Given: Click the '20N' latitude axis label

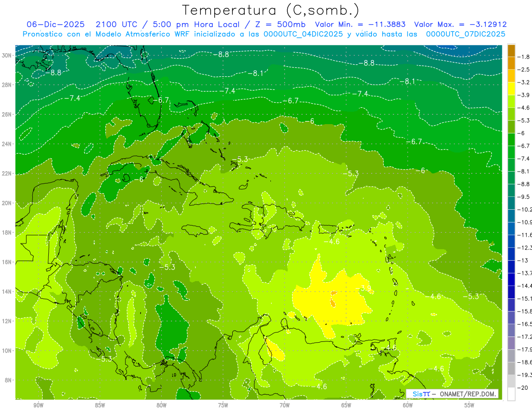Looking at the screenshot, I should tap(7, 203).
